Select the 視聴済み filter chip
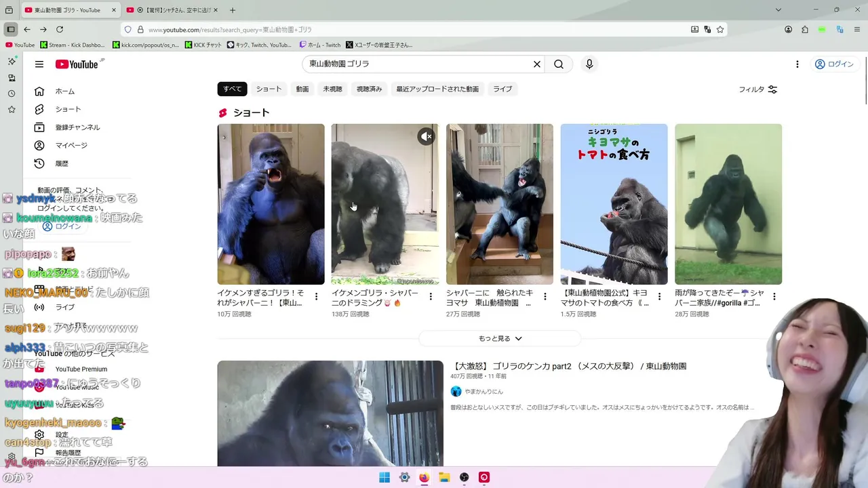The width and height of the screenshot is (868, 488). [370, 89]
